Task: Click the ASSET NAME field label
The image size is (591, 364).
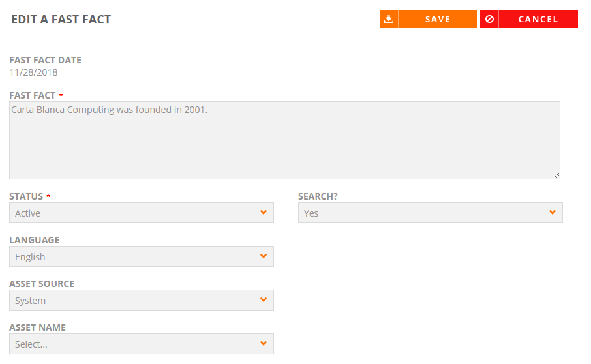Action: (37, 327)
